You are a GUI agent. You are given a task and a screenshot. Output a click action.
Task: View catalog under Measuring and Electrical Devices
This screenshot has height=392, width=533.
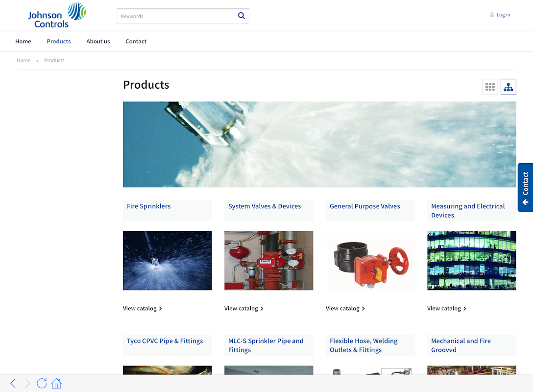click(x=447, y=308)
